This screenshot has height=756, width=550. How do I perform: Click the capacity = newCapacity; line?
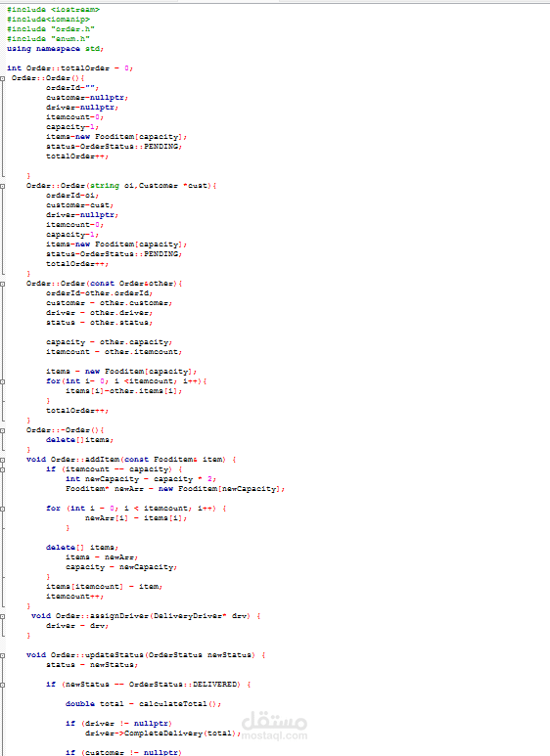click(121, 567)
